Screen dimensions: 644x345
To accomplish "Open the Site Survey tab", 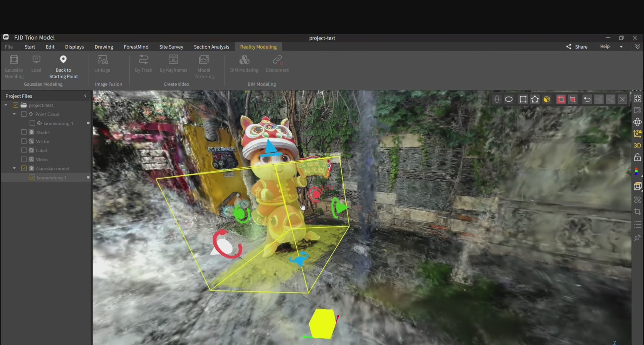I will [171, 47].
